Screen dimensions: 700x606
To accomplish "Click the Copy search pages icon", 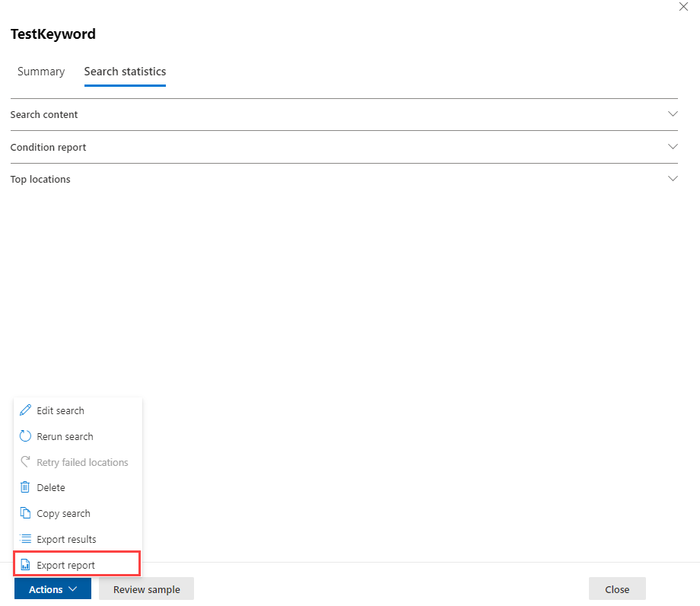I will 25,512.
